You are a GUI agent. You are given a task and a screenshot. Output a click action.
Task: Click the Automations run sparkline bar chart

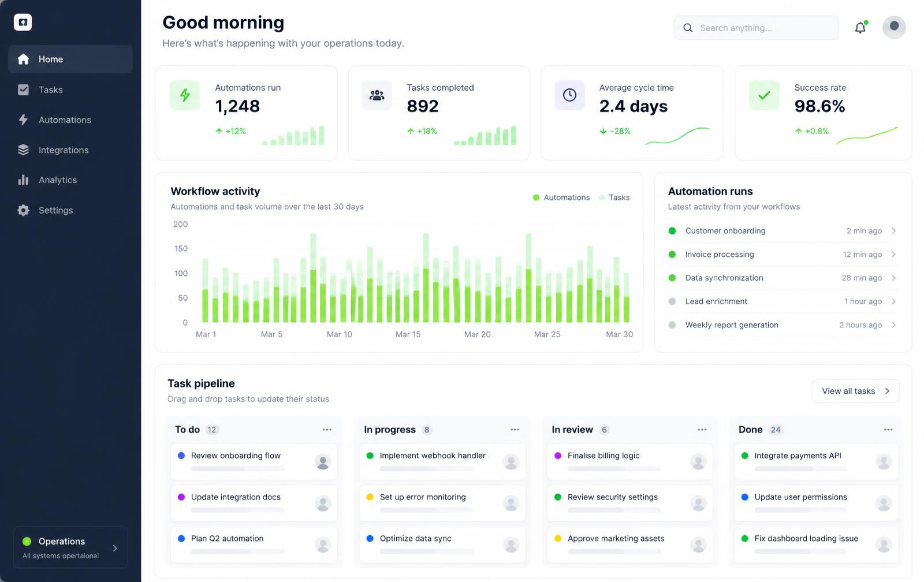click(293, 136)
